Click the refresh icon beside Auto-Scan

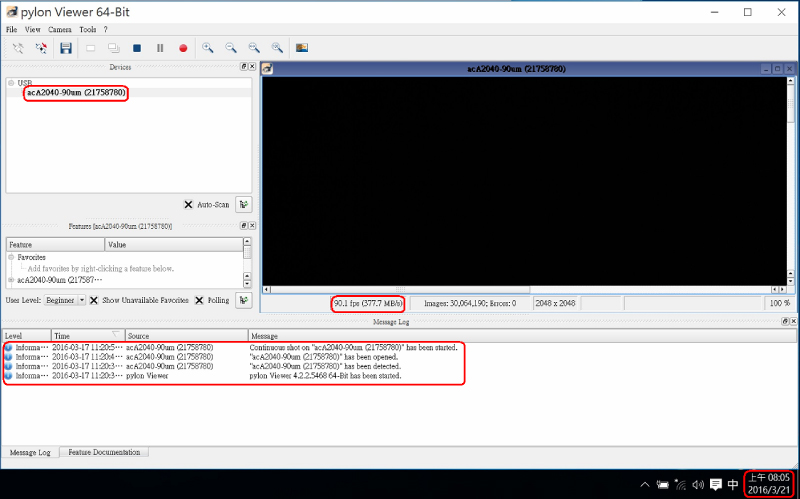tap(243, 205)
